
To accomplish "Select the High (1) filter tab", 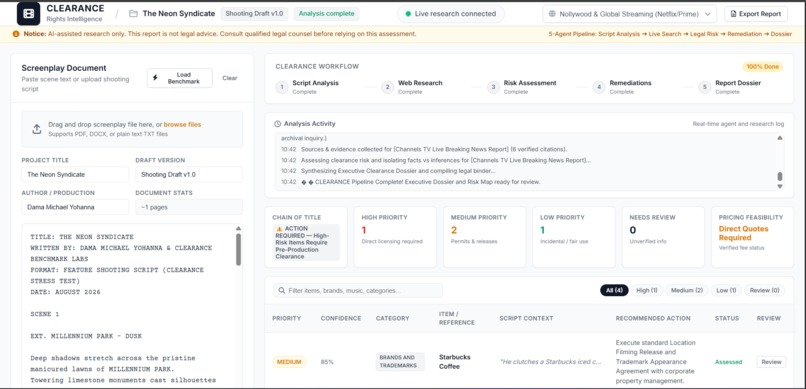I will 647,290.
